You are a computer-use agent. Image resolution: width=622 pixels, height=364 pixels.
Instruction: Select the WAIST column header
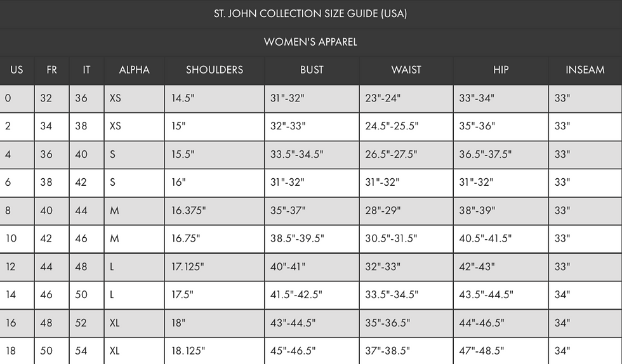coord(406,70)
